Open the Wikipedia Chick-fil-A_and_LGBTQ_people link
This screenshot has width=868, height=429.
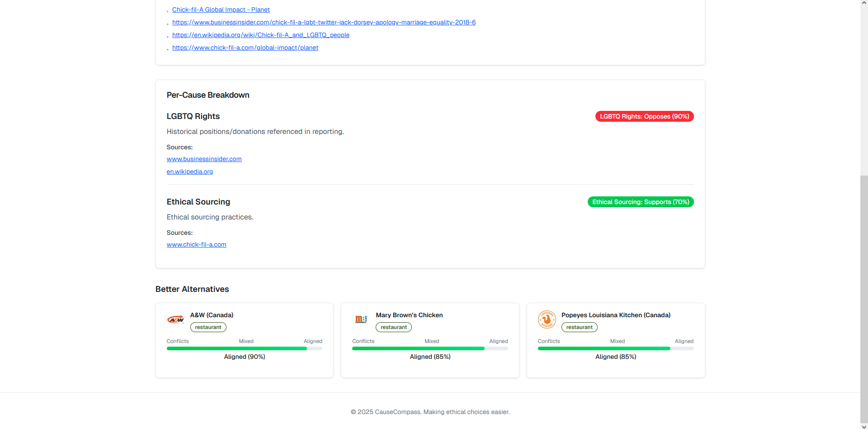261,35
